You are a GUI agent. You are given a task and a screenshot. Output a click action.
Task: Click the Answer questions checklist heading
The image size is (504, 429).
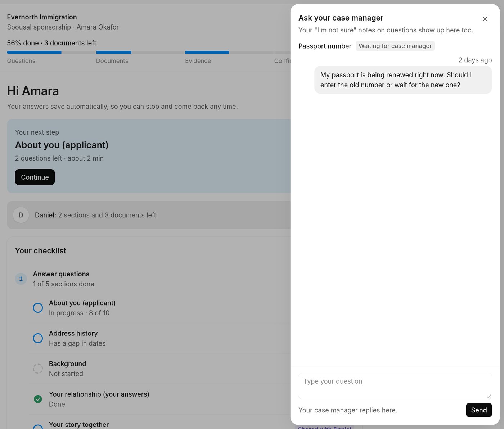pyautogui.click(x=61, y=274)
